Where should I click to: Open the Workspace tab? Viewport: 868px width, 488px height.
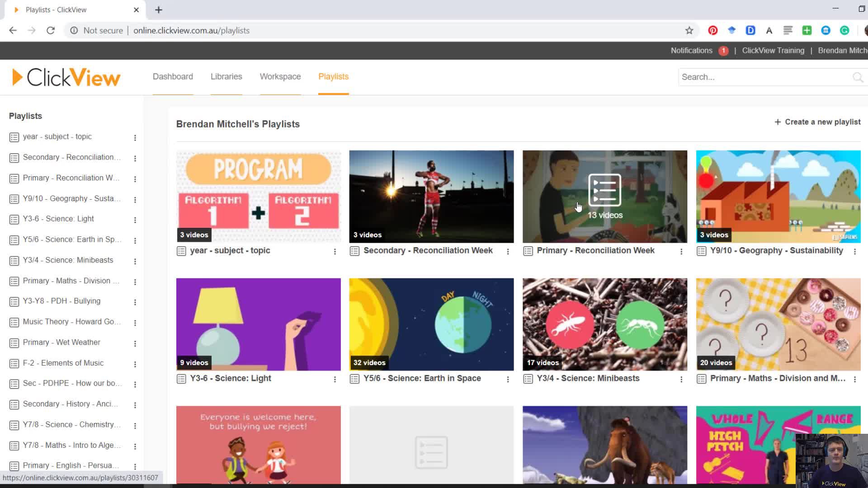click(280, 77)
